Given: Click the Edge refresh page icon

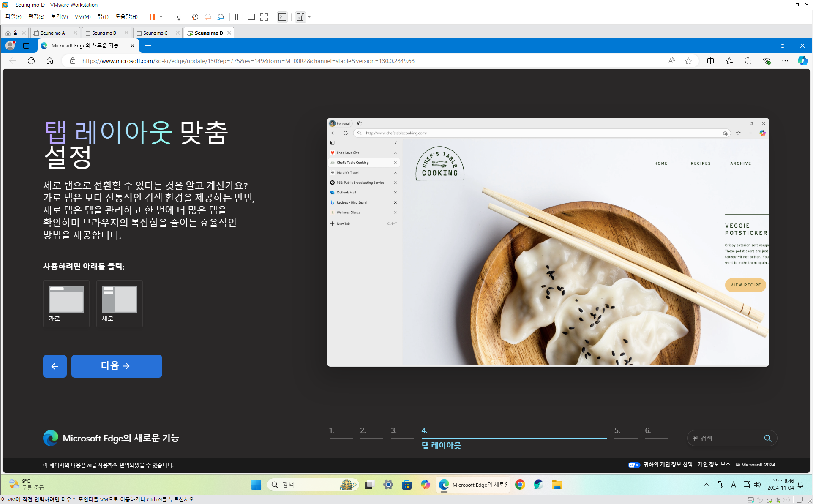Looking at the screenshot, I should coord(31,61).
